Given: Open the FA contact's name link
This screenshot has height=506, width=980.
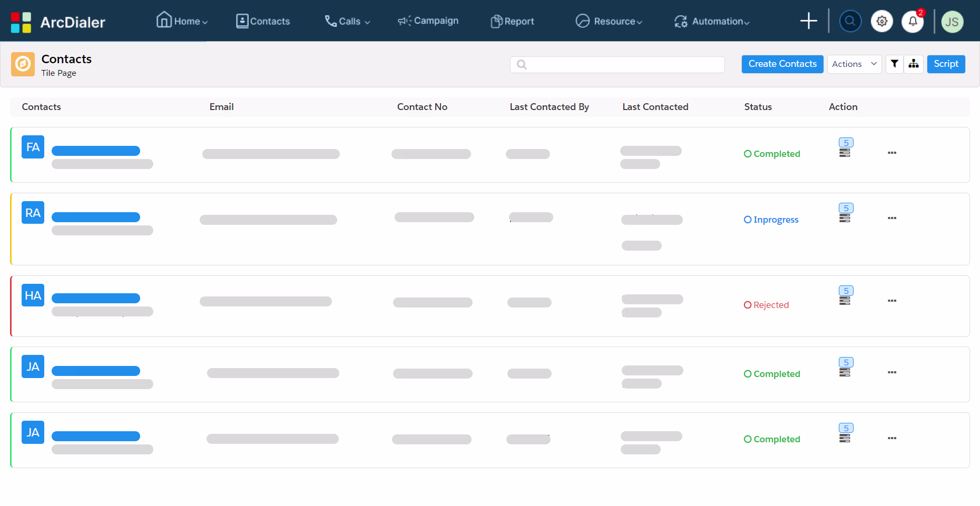Looking at the screenshot, I should click(96, 151).
